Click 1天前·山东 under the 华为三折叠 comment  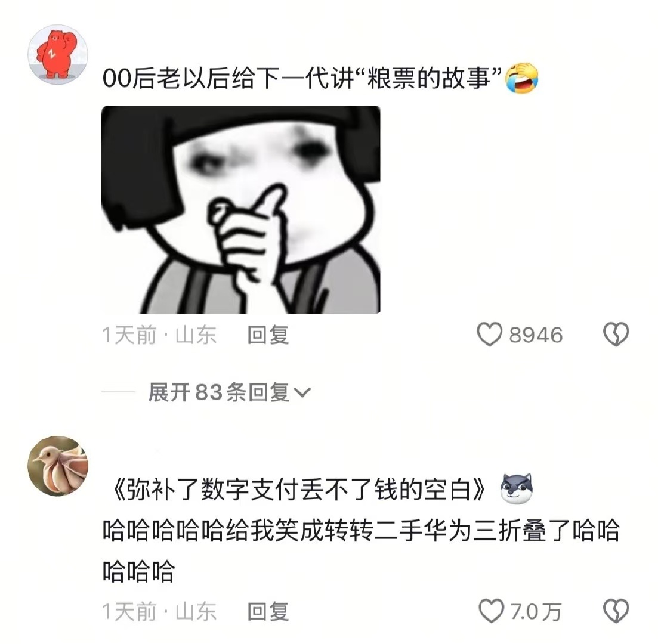(159, 611)
